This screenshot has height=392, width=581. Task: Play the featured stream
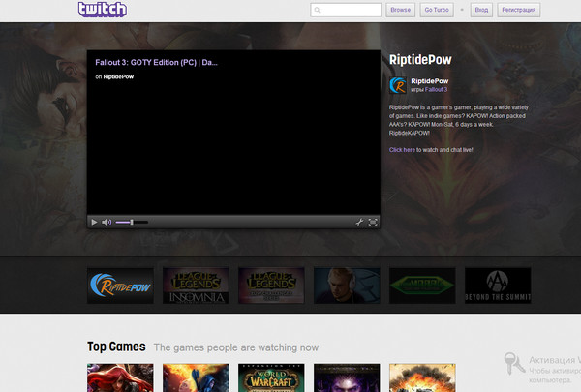(x=94, y=222)
